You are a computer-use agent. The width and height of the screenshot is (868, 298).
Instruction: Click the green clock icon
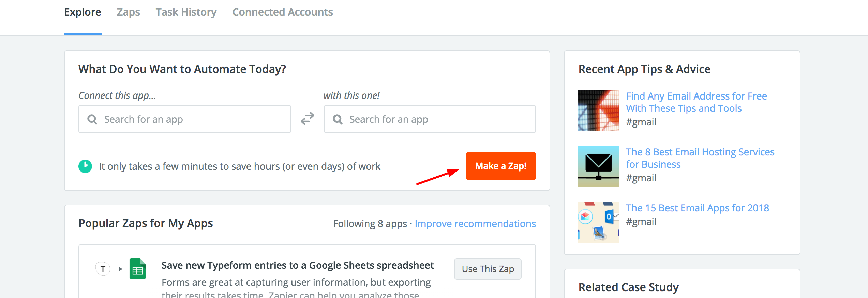coord(85,166)
